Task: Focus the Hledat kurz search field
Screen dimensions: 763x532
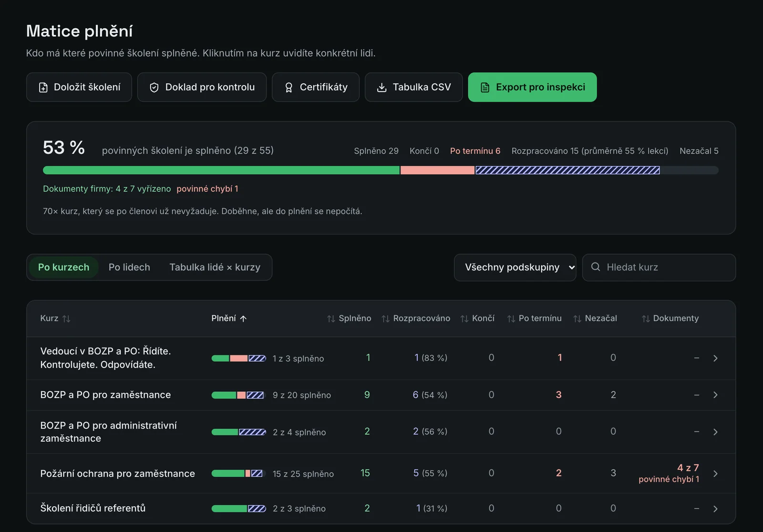Action: pos(659,267)
